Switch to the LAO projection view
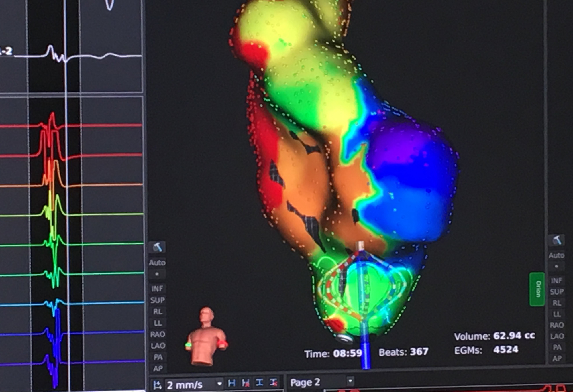This screenshot has height=392, width=573. pyautogui.click(x=158, y=344)
